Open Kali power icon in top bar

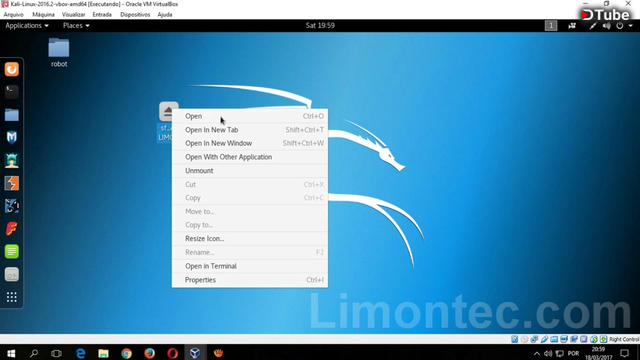pyautogui.click(x=620, y=26)
